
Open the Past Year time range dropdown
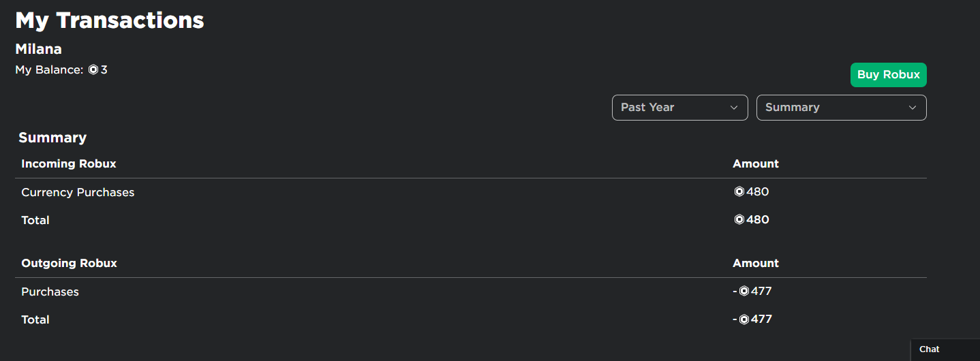(x=680, y=108)
